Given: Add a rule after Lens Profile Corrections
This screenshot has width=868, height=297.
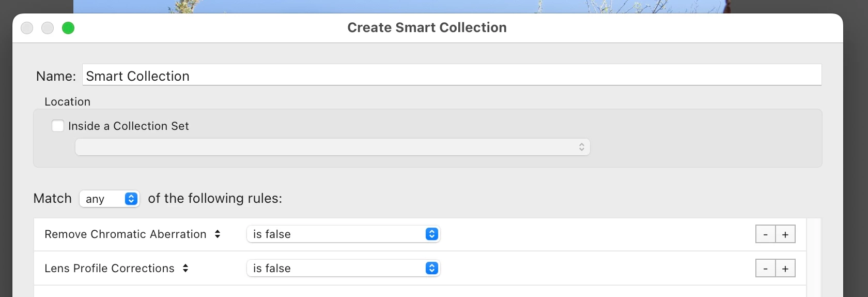Looking at the screenshot, I should (x=785, y=268).
